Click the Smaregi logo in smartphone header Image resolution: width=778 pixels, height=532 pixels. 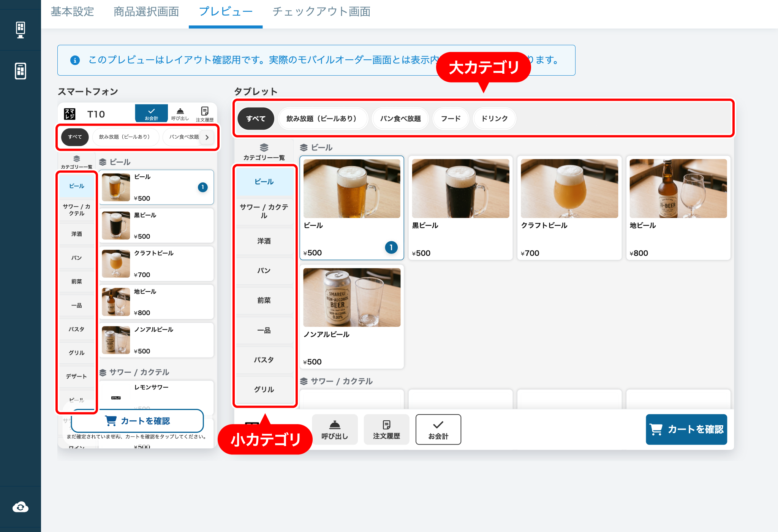[70, 114]
